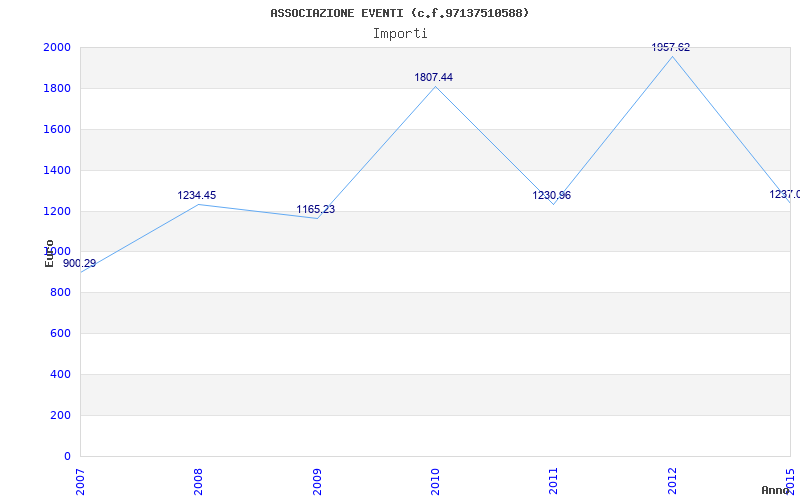Click the Importi subtitle

point(400,33)
